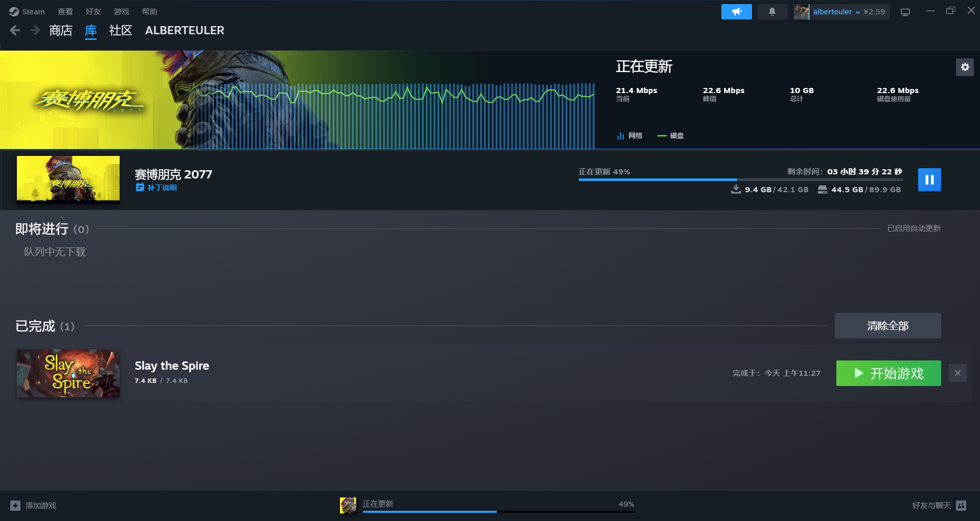The height and width of the screenshot is (521, 980).
Task: Click the patch notes calendar icon
Action: (x=140, y=187)
